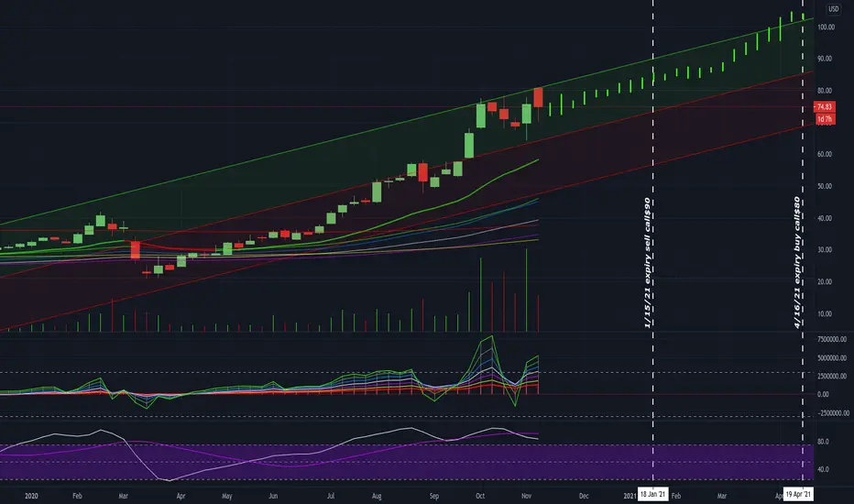This screenshot has width=854, height=504.
Task: Click the 2500000.00 indicator axis value
Action: point(832,376)
